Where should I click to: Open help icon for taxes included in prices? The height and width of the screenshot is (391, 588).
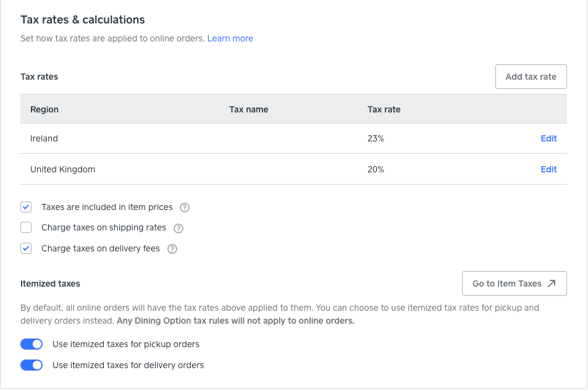[185, 208]
